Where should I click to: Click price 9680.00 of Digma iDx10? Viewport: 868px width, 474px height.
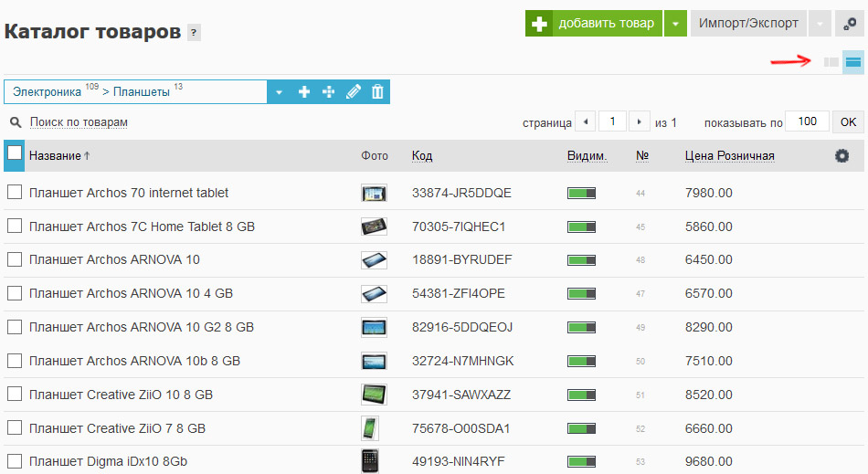point(709,461)
